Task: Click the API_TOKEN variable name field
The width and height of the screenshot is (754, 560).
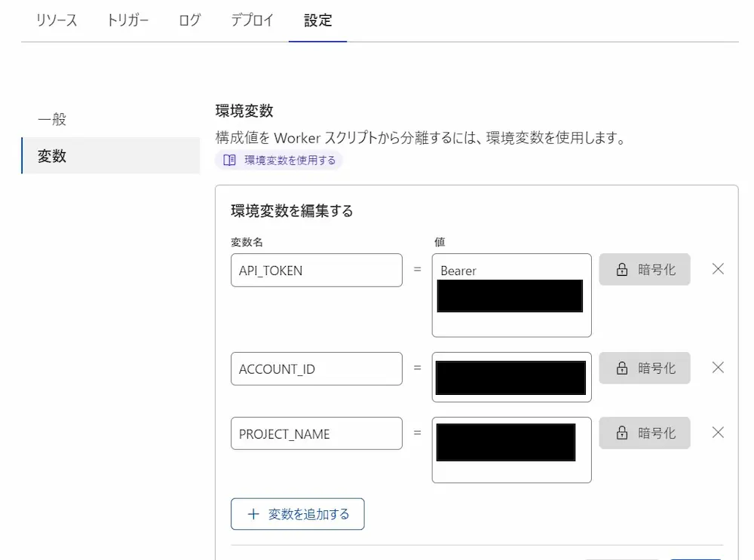Action: [316, 271]
